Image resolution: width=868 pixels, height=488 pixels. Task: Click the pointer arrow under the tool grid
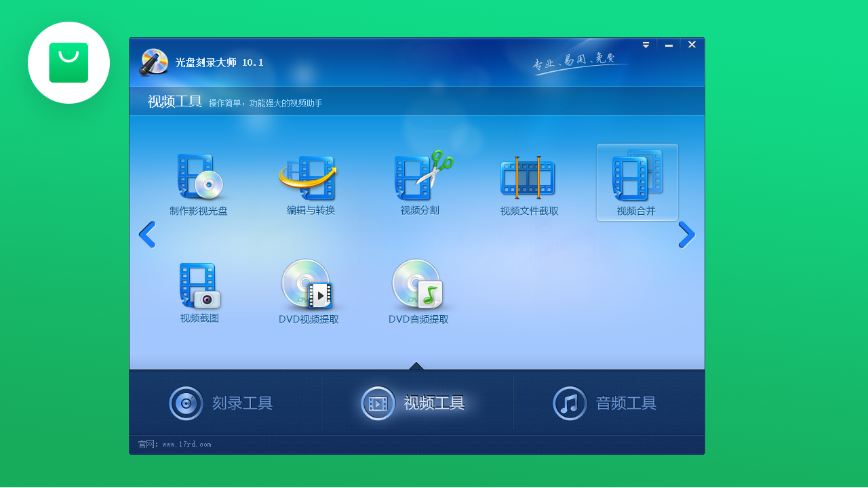pos(416,365)
